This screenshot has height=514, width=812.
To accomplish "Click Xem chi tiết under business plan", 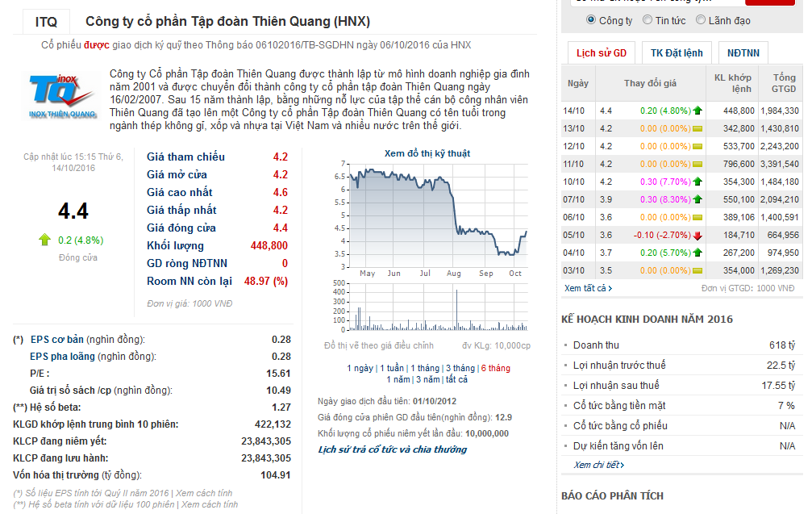I will coord(598,465).
